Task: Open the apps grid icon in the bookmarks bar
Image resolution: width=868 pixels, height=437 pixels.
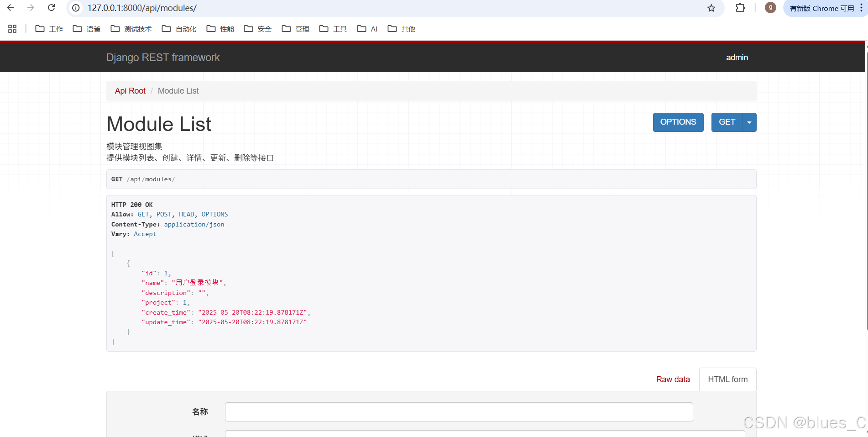Action: pos(12,29)
